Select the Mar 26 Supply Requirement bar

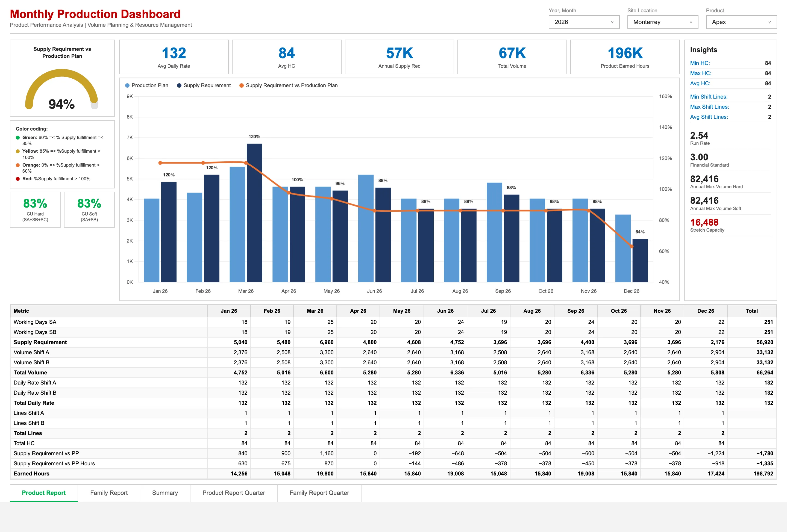(254, 213)
